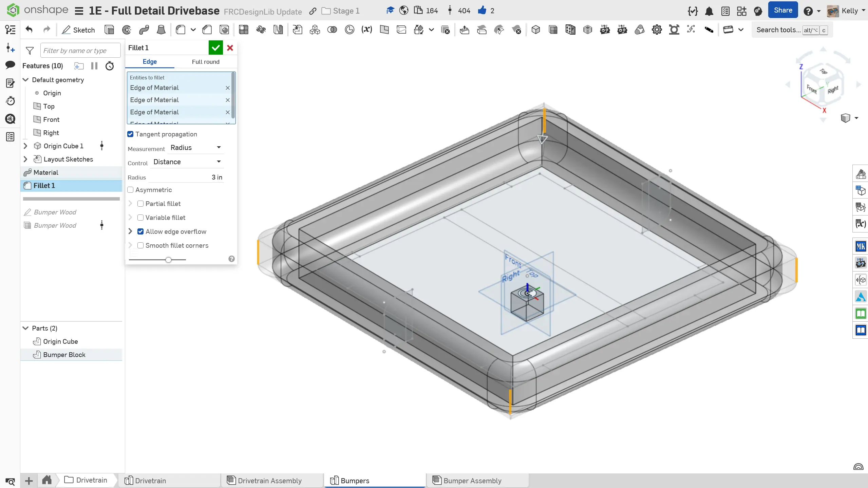The height and width of the screenshot is (488, 868).
Task: Click the Sweep tool icon
Action: coord(144,30)
